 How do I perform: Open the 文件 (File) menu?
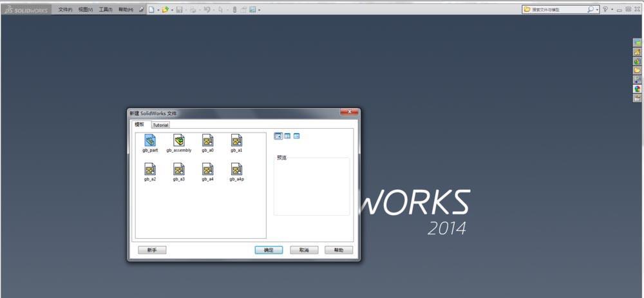[x=65, y=10]
